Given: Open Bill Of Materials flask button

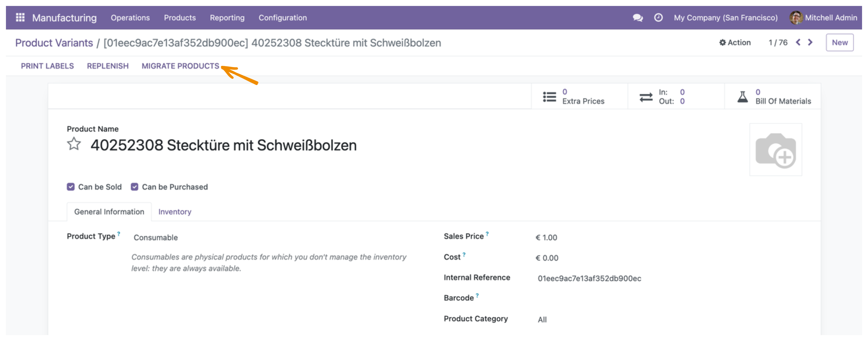Looking at the screenshot, I should [x=773, y=96].
